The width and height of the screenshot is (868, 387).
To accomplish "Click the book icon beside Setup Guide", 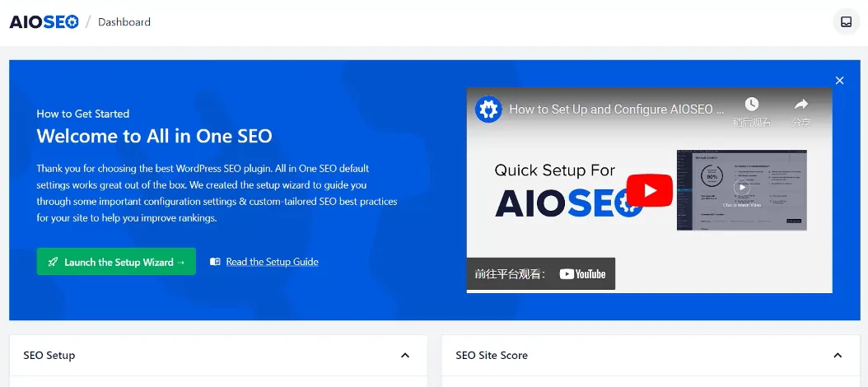I will 216,262.
